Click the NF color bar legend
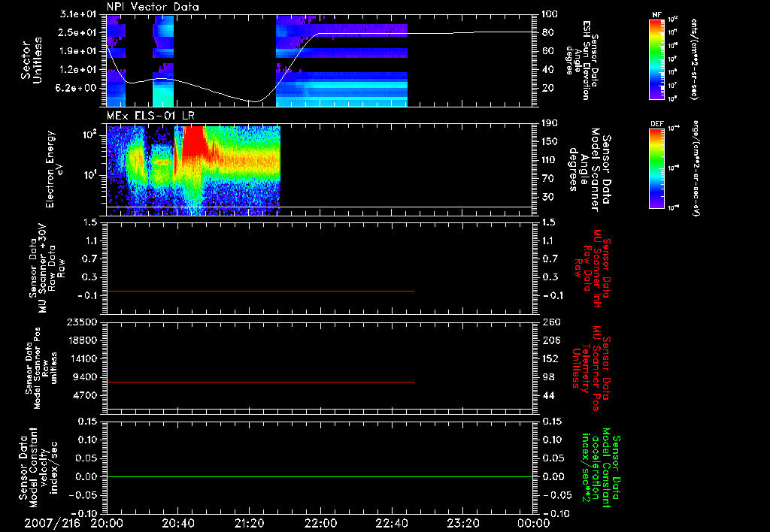This screenshot has height=532, width=770. [657, 59]
